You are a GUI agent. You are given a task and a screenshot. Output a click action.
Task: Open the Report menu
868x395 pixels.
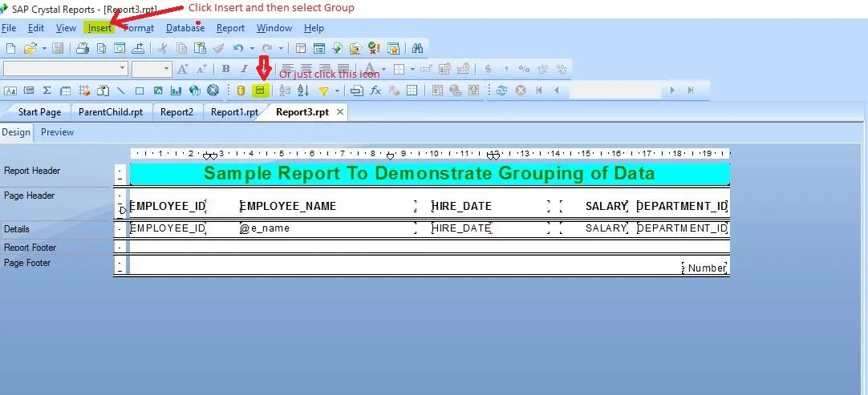(230, 28)
